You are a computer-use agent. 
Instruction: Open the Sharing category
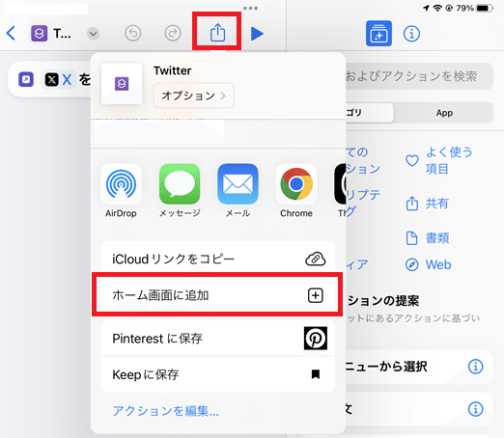[427, 204]
